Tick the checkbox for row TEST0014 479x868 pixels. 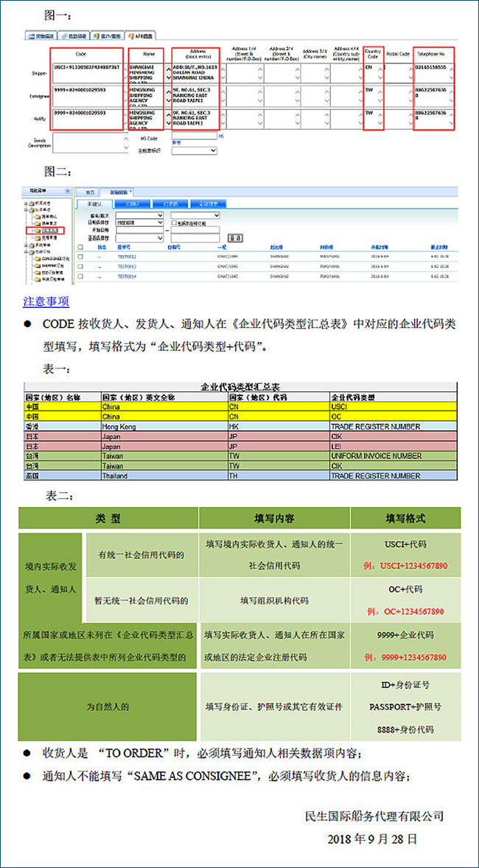[80, 276]
